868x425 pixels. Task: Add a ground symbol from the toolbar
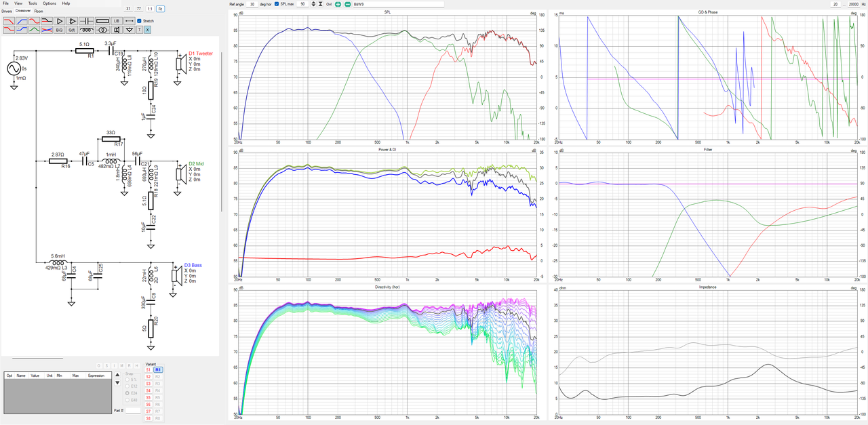130,30
